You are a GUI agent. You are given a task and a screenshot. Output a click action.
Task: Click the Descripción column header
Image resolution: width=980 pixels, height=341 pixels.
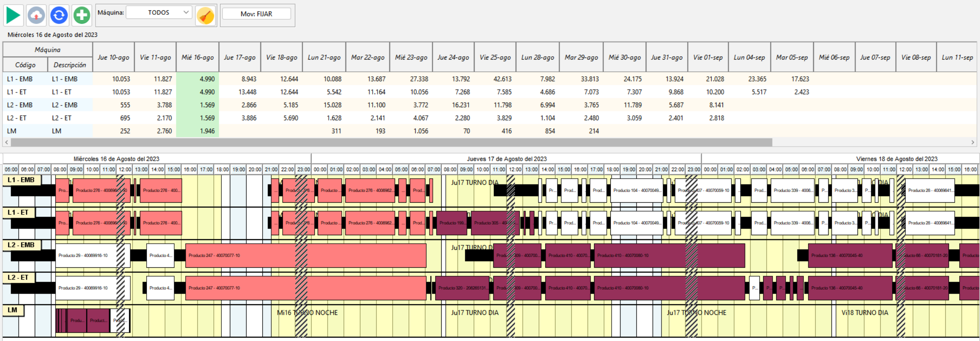coord(70,65)
